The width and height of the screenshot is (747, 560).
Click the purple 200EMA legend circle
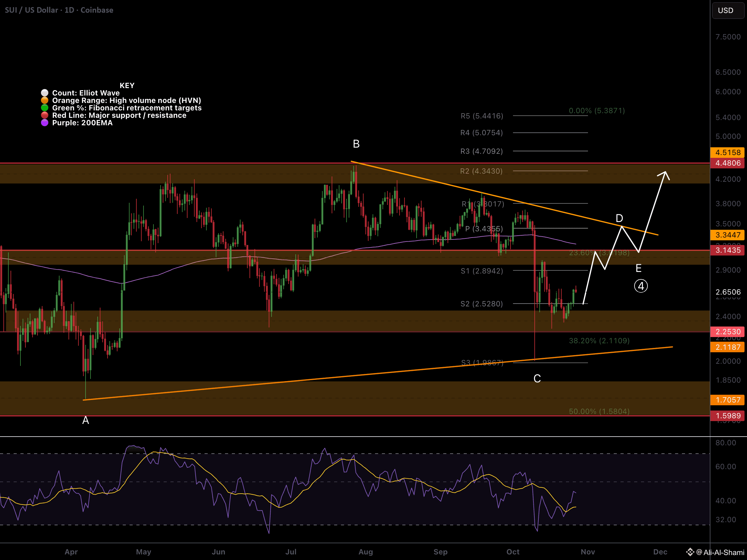pos(45,122)
